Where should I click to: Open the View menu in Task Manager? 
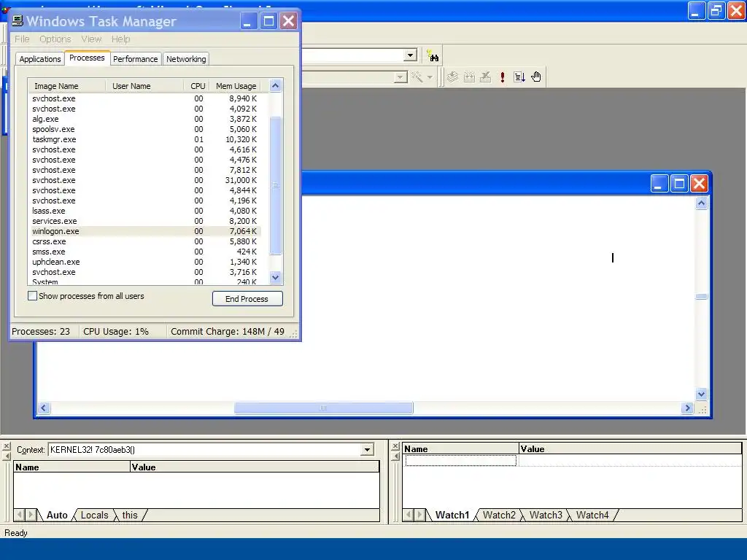(x=91, y=39)
